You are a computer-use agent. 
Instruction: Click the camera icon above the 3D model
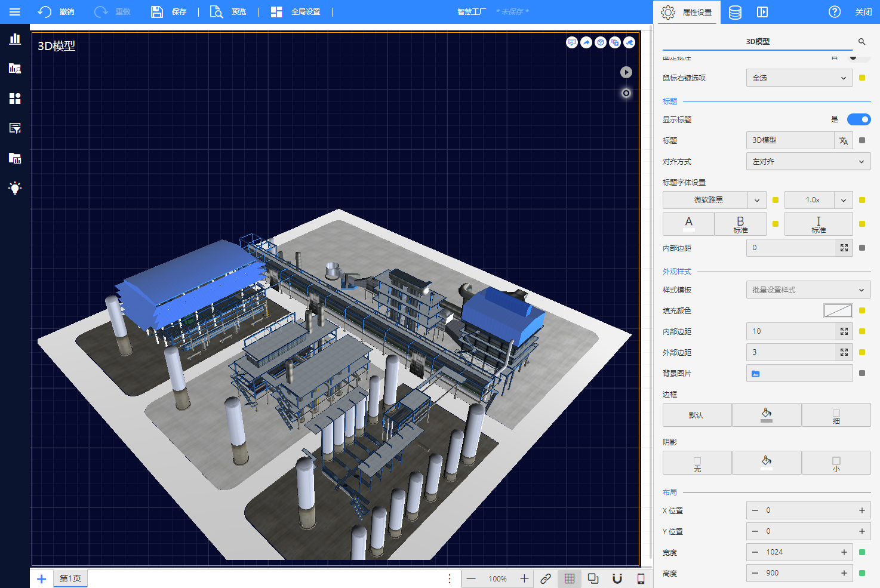point(629,42)
